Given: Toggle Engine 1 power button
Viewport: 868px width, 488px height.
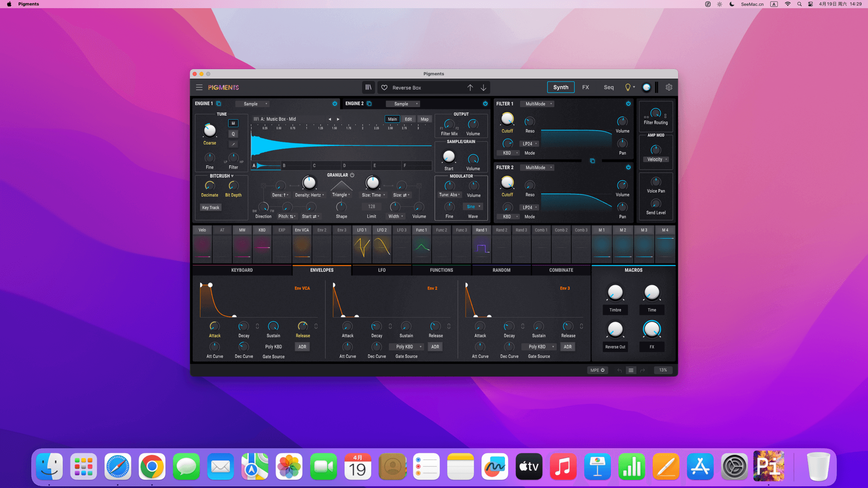Looking at the screenshot, I should click(335, 103).
